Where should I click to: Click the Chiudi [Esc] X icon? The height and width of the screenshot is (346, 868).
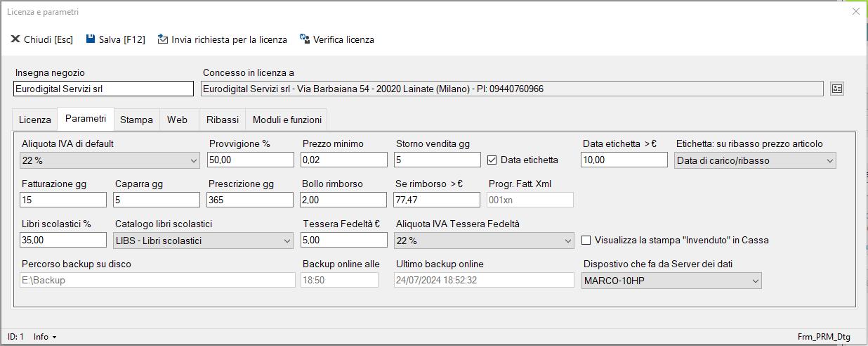(15, 39)
